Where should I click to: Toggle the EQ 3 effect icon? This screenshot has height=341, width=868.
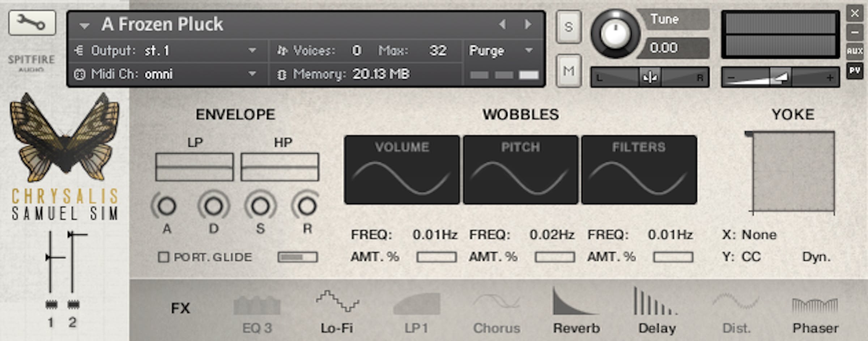(x=257, y=305)
